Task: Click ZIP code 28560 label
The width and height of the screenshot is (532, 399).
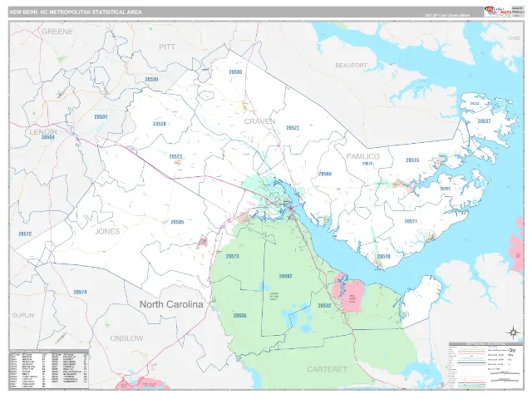Action: pyautogui.click(x=325, y=174)
